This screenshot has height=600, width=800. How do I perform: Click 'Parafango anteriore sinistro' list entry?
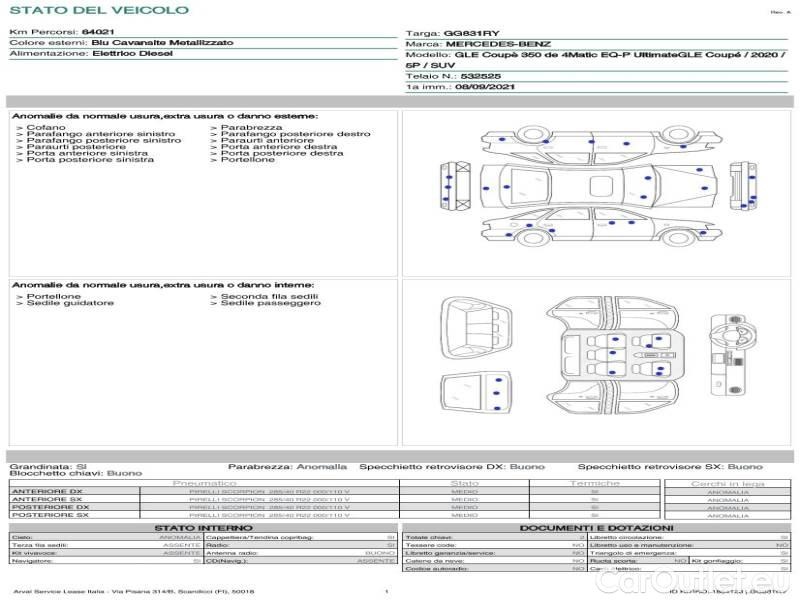[101, 134]
